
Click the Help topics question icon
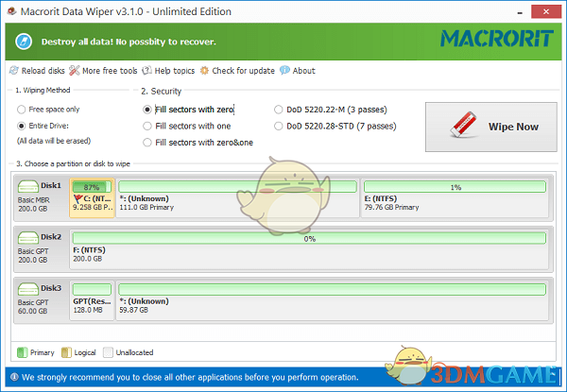tap(146, 71)
